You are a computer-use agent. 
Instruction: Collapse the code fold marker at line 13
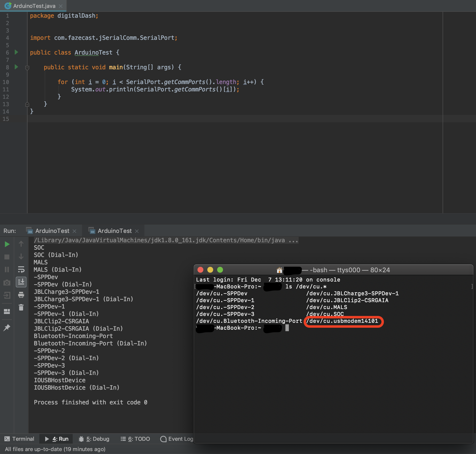click(27, 104)
